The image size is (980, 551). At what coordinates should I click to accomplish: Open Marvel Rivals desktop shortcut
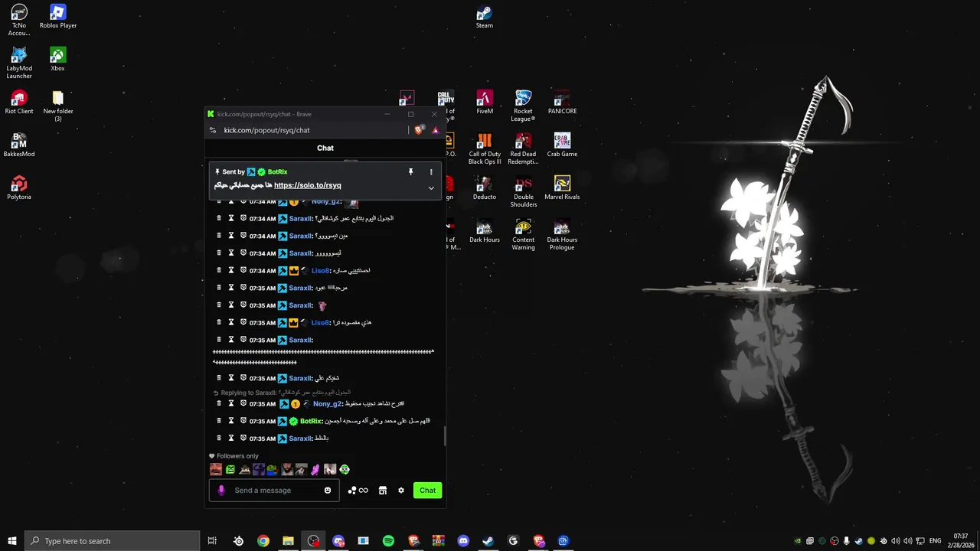click(x=562, y=188)
